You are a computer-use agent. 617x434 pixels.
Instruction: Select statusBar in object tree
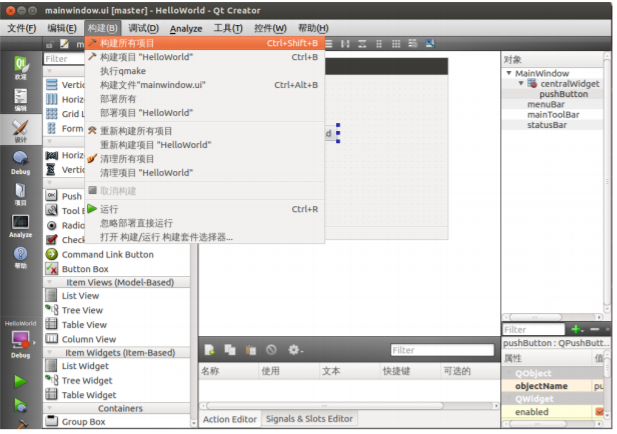click(x=547, y=125)
